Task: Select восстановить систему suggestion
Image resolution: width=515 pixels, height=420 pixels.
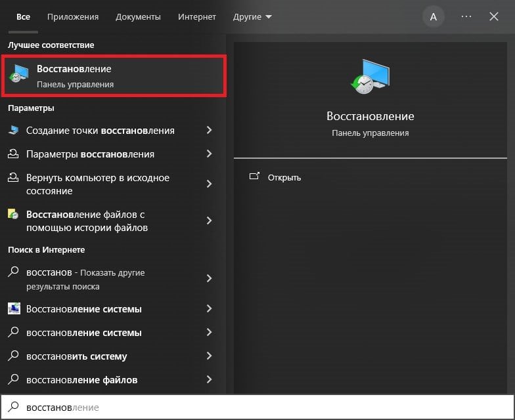Action: 76,356
